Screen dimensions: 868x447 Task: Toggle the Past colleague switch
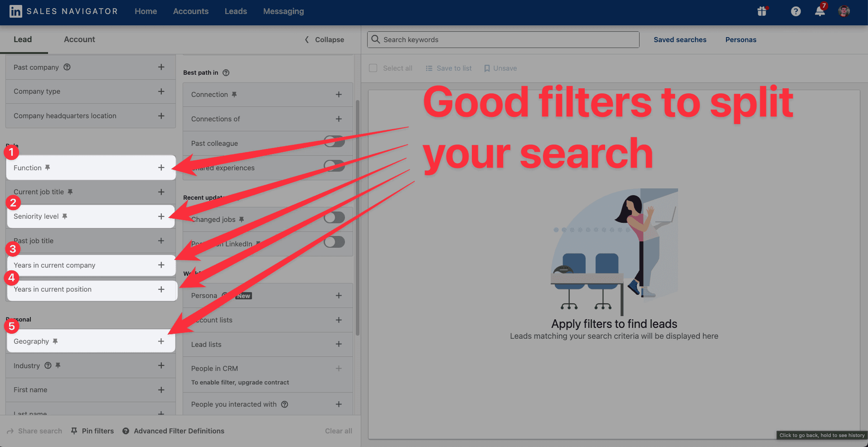(335, 141)
